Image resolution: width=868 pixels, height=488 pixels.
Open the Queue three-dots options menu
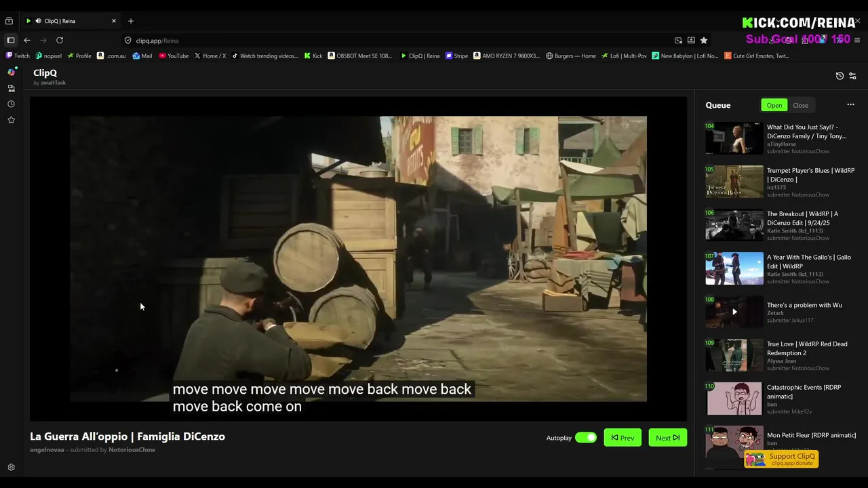click(850, 105)
